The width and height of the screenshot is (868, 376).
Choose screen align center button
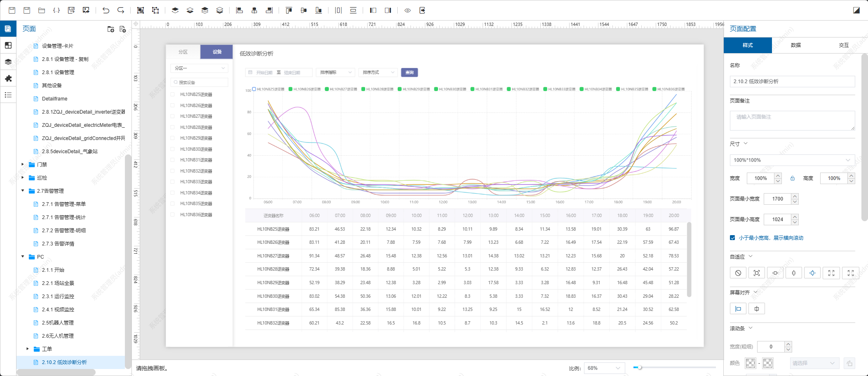click(x=757, y=308)
